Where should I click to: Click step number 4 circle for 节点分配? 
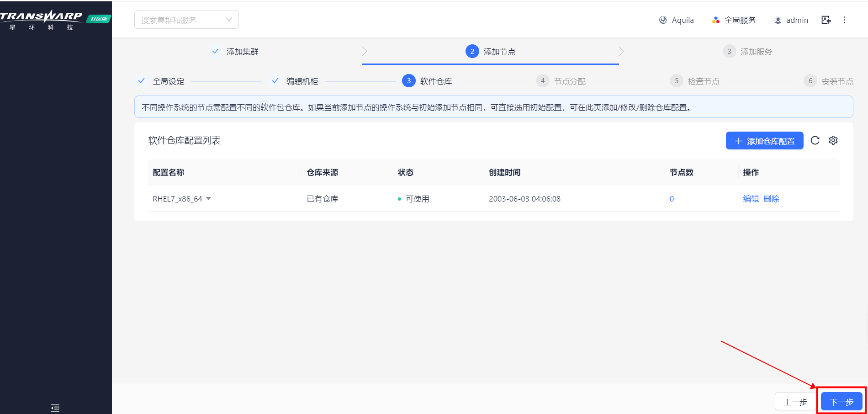click(543, 81)
